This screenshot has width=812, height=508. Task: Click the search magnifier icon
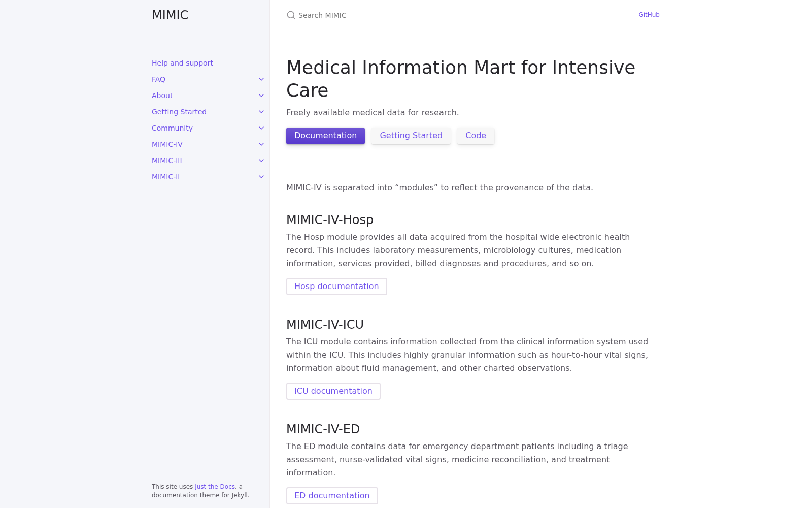click(291, 15)
